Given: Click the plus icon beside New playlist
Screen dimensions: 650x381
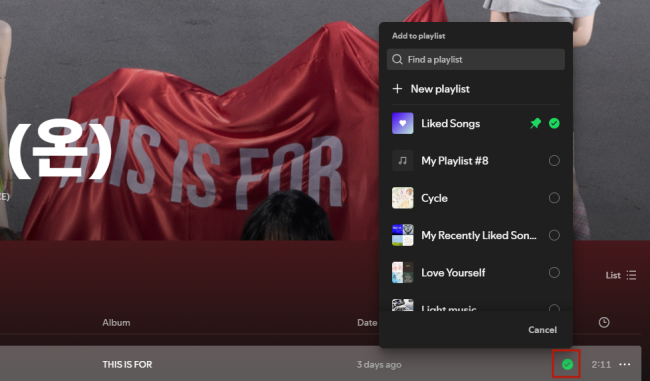Looking at the screenshot, I should [397, 89].
